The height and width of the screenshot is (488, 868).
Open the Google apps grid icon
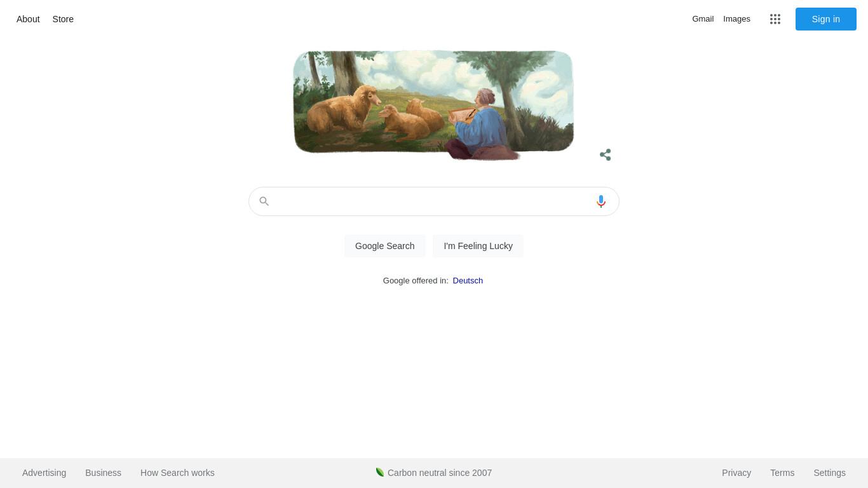coord(775,19)
